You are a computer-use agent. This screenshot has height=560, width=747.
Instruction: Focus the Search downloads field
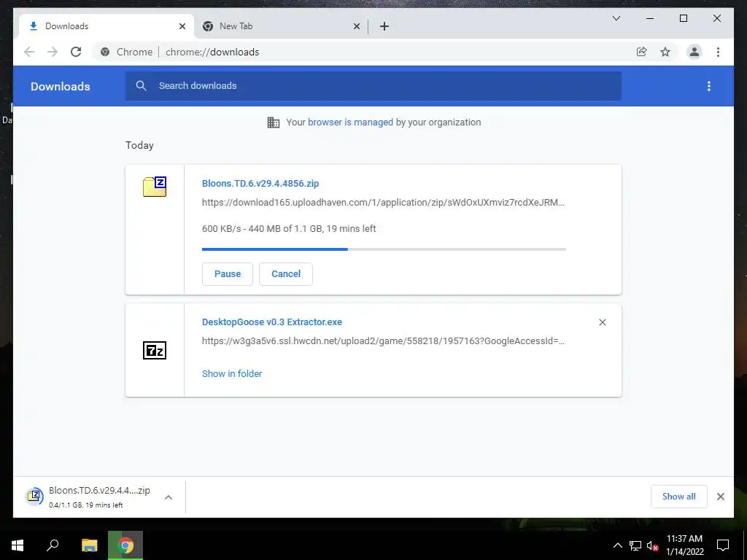click(x=373, y=86)
